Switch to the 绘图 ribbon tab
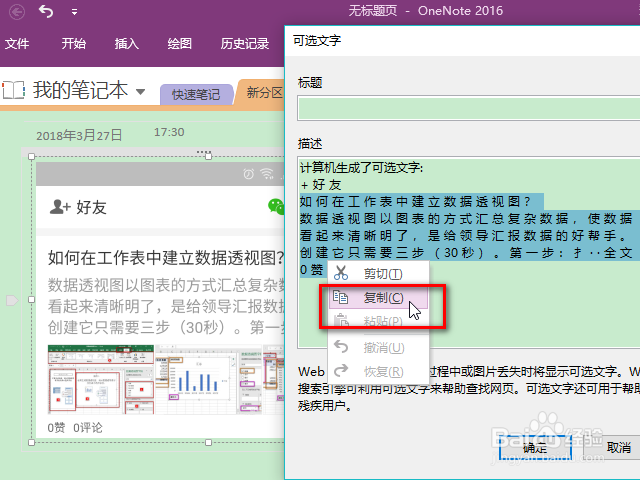This screenshot has height=480, width=640. click(x=180, y=43)
